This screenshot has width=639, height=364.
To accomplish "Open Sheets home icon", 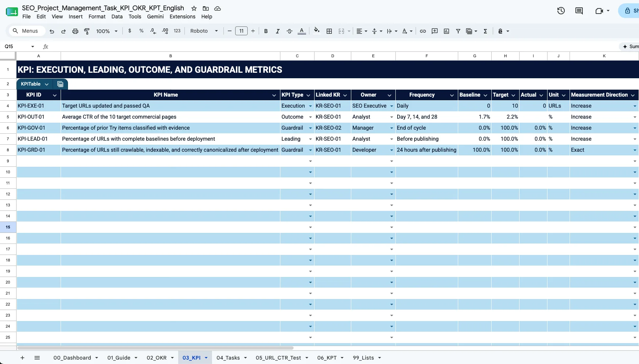I will pos(12,12).
